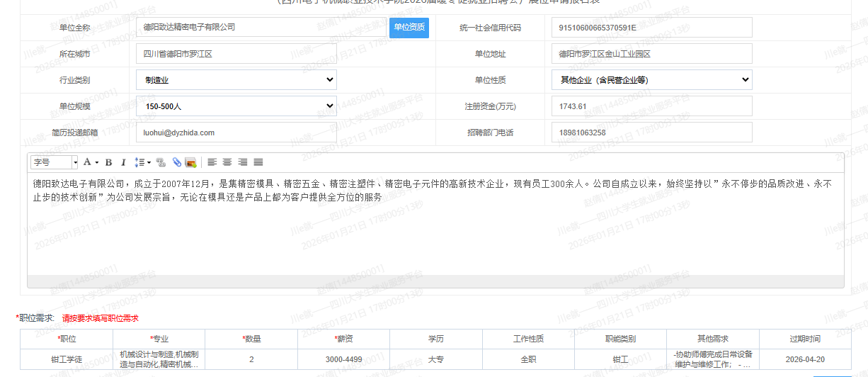
Task: Toggle italic formatting in editor
Action: (123, 162)
